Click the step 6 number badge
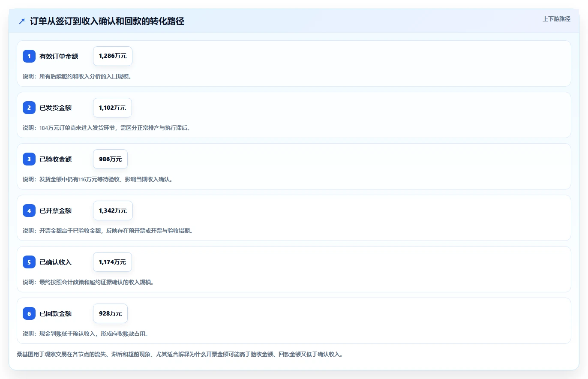588x379 pixels. [29, 313]
